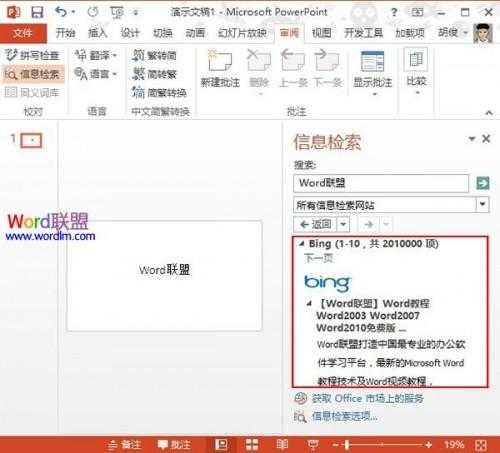This screenshot has width=500, height=453.
Task: Open the Thesaurus (同义词库)
Action: [x=32, y=92]
